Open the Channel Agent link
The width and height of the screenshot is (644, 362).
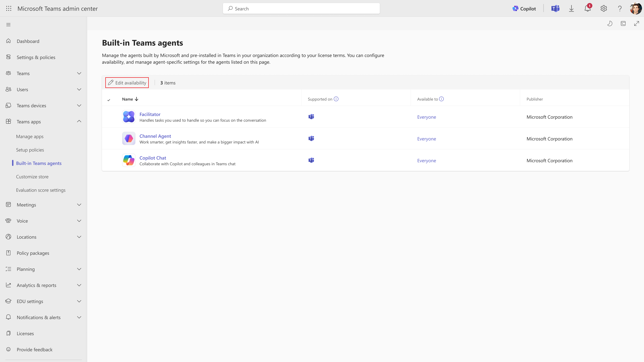pos(155,136)
